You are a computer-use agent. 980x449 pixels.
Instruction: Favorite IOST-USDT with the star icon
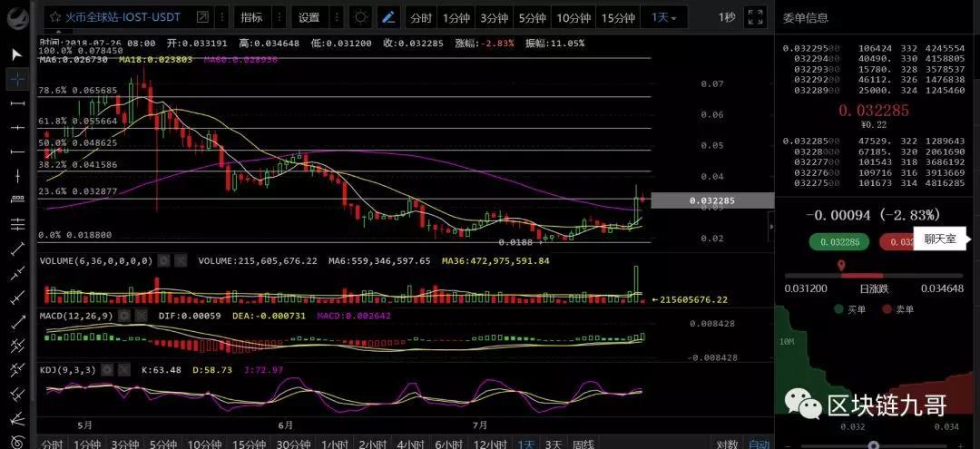[x=55, y=17]
